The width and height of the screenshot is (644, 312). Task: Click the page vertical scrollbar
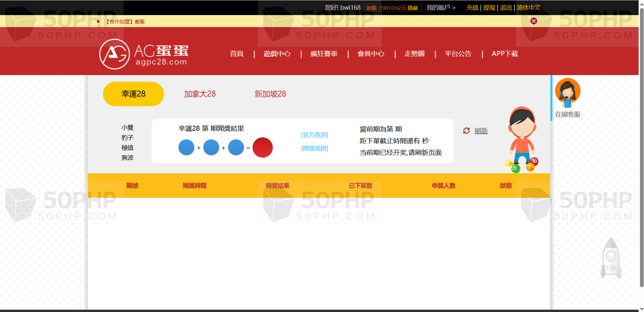point(641,151)
